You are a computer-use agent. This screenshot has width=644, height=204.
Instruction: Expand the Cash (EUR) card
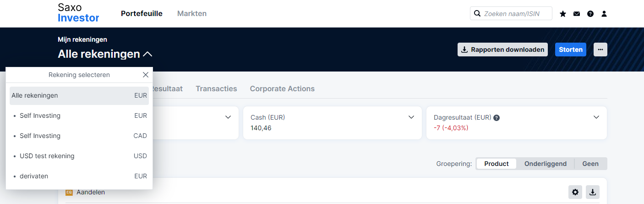[411, 117]
